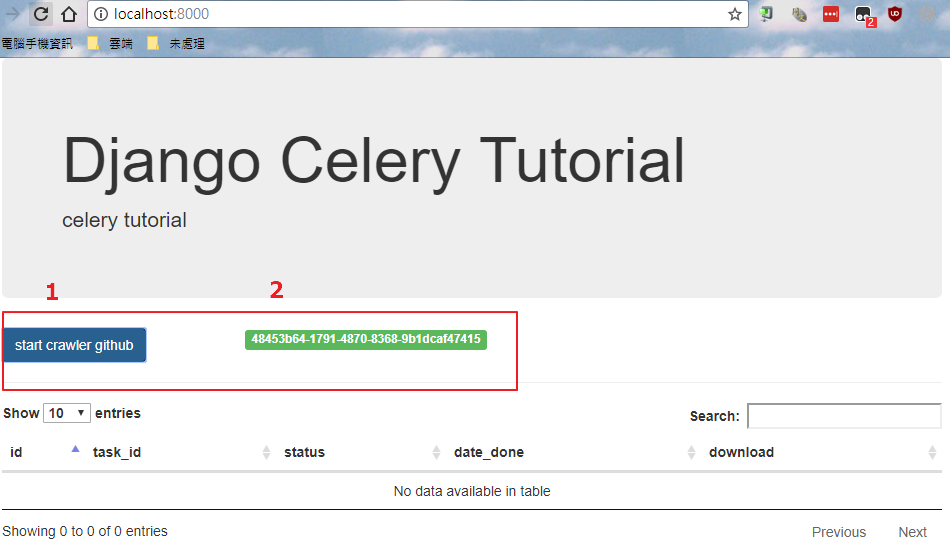Open the 雲端 bookmark folder
Screen dimensions: 950x559
111,44
